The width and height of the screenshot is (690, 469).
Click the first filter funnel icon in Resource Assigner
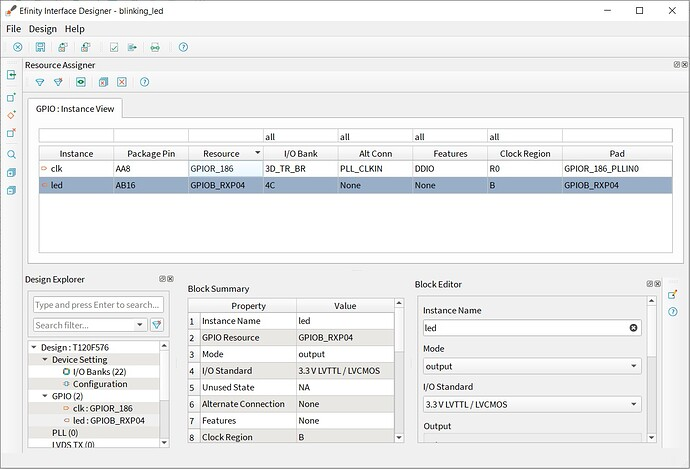(x=40, y=82)
